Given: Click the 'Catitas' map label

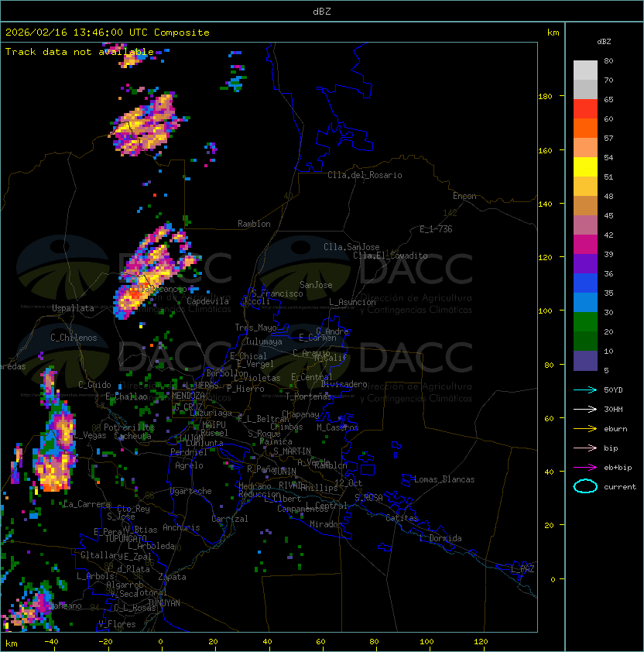Looking at the screenshot, I should pyautogui.click(x=402, y=518).
